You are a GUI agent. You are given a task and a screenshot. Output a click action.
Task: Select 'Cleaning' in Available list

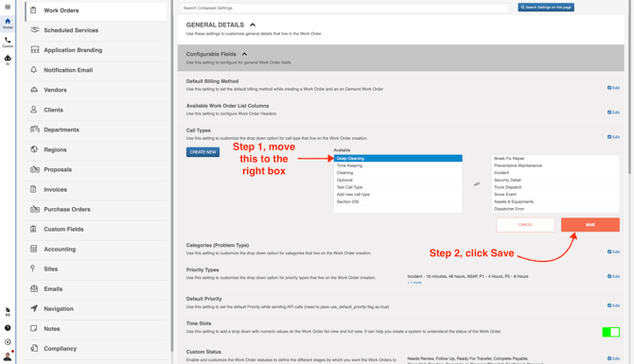(x=397, y=173)
